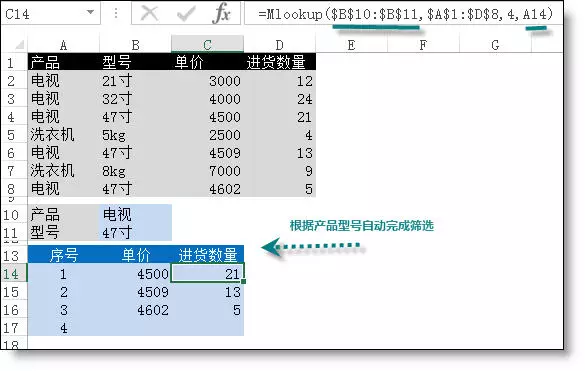Click cell with price 2500

tap(207, 135)
